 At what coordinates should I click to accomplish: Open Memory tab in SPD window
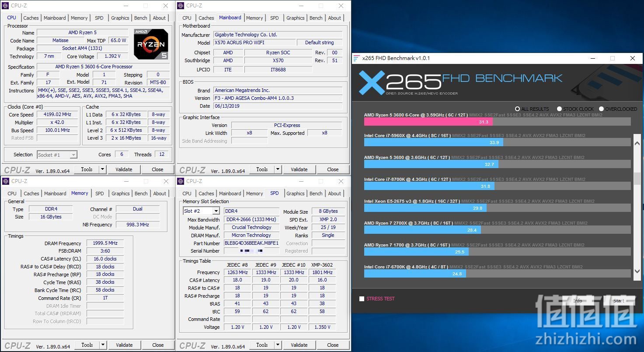tap(254, 194)
